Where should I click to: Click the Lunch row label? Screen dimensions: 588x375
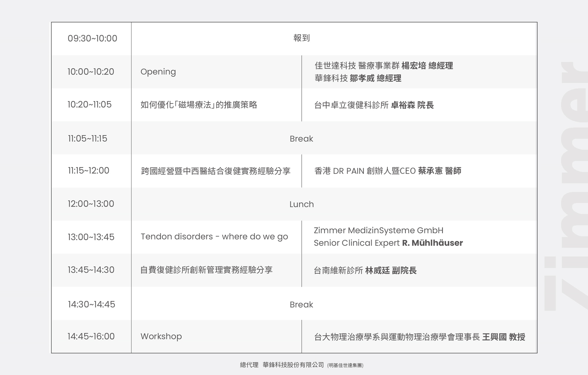301,204
